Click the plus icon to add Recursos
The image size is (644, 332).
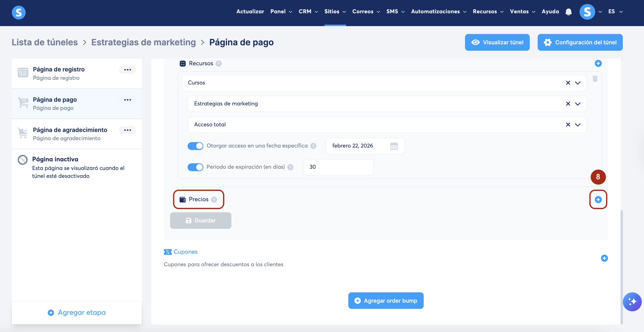click(x=598, y=63)
